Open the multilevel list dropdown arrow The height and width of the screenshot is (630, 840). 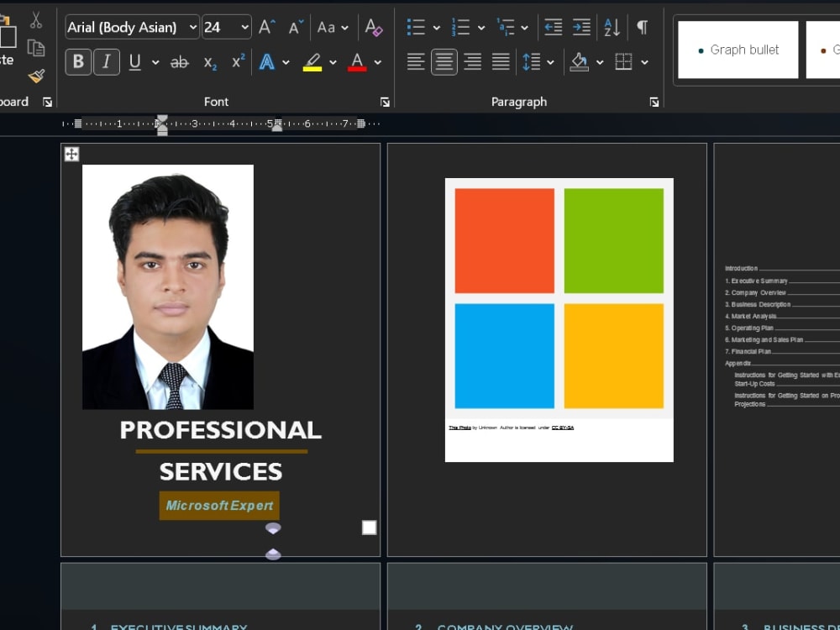(525, 28)
